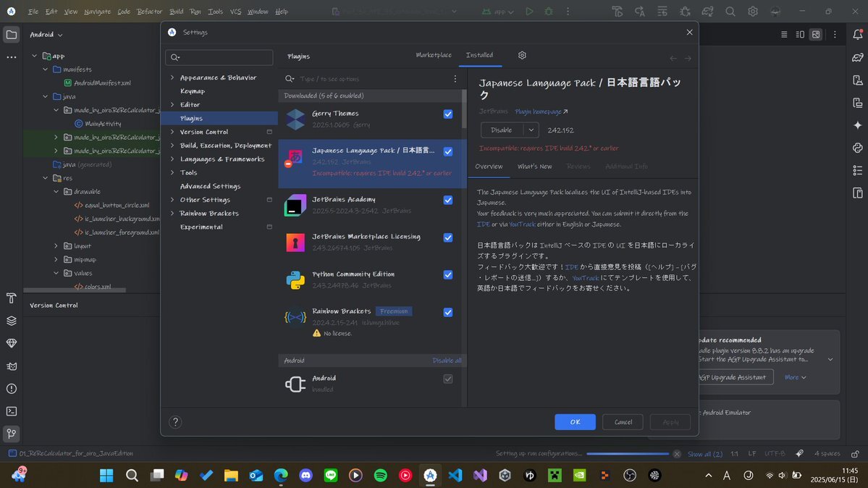Open the Refactor menu

click(x=149, y=11)
